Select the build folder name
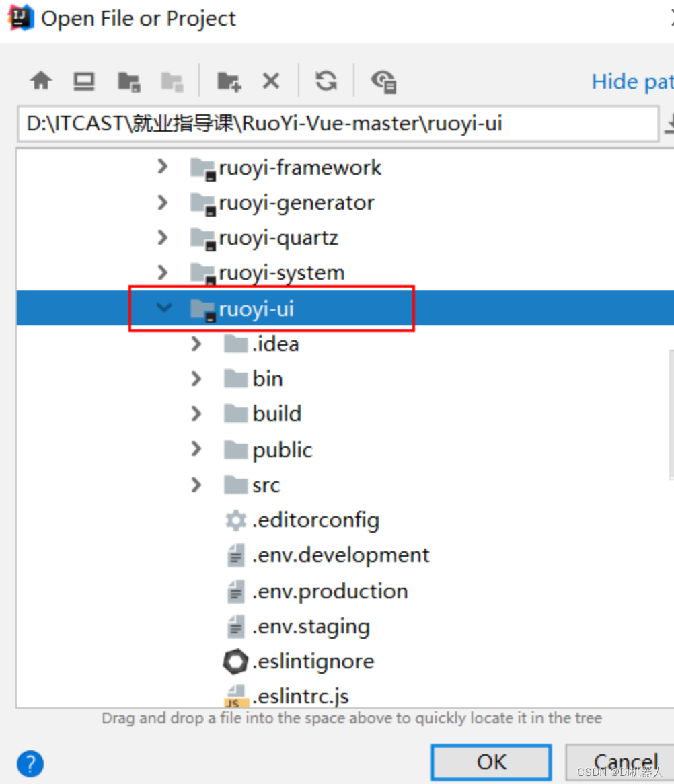674x784 pixels. coord(276,414)
